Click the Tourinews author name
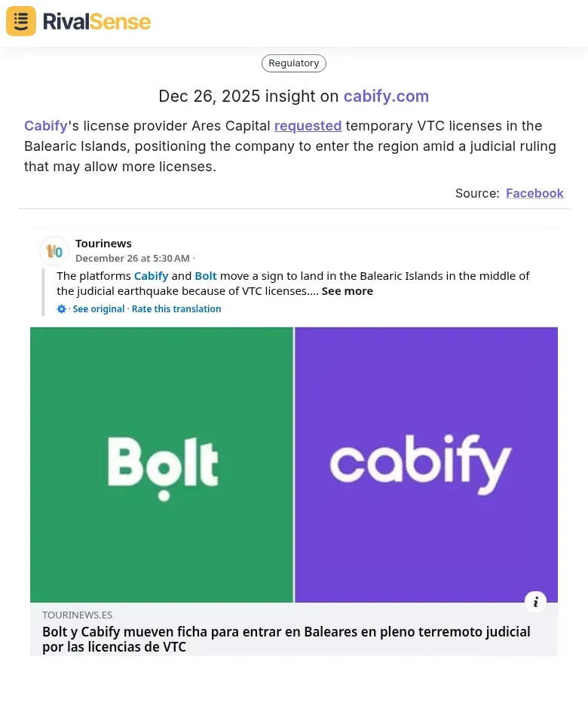588x724 pixels. point(103,243)
